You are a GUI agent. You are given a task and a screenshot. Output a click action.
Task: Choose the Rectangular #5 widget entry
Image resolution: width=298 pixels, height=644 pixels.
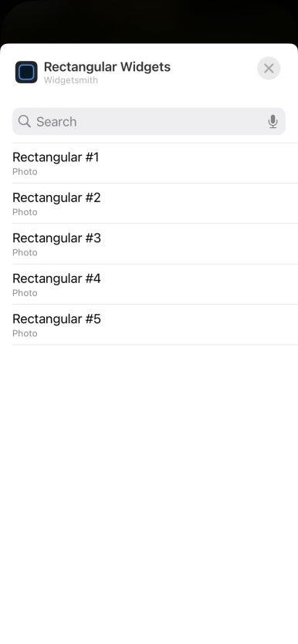click(x=155, y=325)
